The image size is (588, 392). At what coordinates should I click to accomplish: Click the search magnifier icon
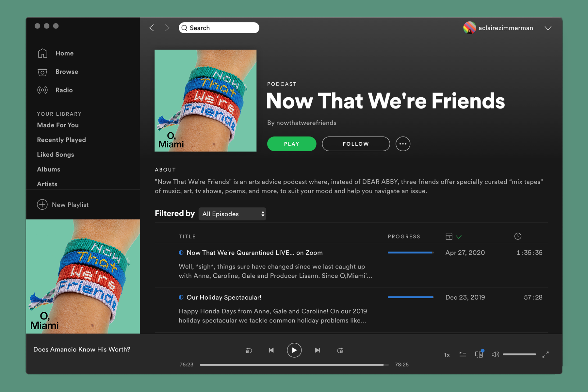click(185, 28)
